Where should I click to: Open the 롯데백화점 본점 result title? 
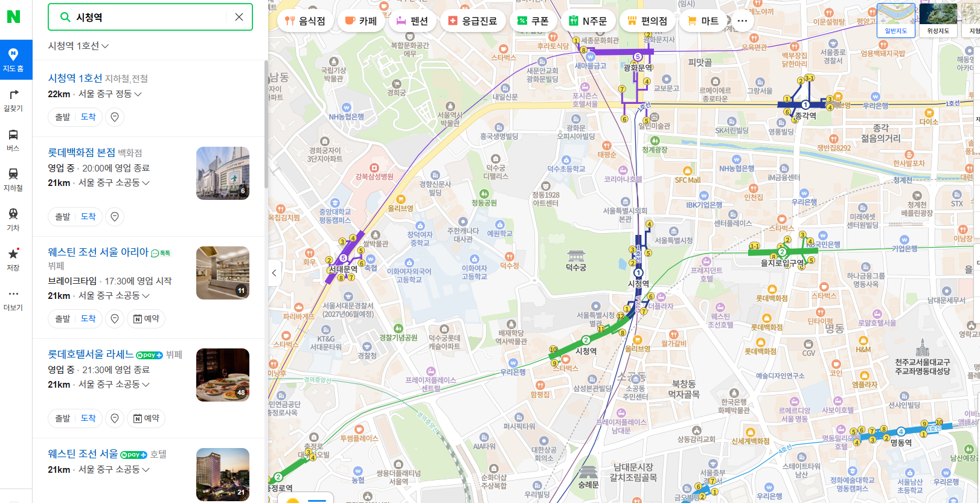tap(82, 153)
